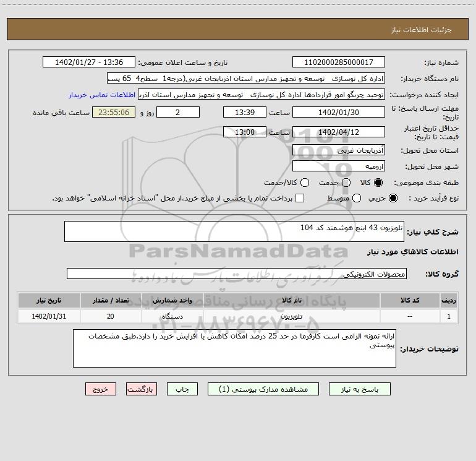
Task: Click the ردیف column header
Action: (449, 300)
